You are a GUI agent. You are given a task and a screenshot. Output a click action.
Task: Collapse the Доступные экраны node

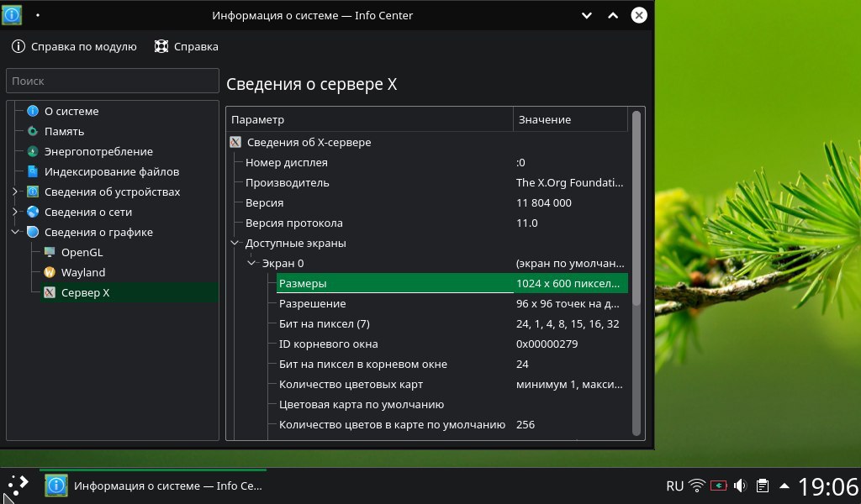[235, 243]
